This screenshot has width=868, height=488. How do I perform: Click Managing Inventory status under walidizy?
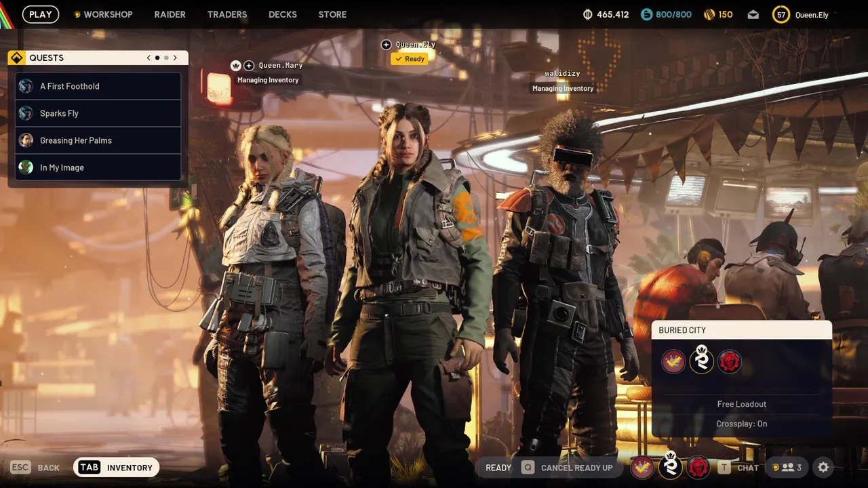[563, 88]
